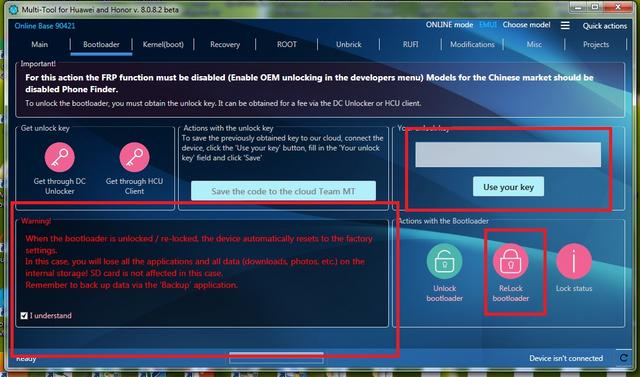Check bootloader Lock status icon

(574, 262)
